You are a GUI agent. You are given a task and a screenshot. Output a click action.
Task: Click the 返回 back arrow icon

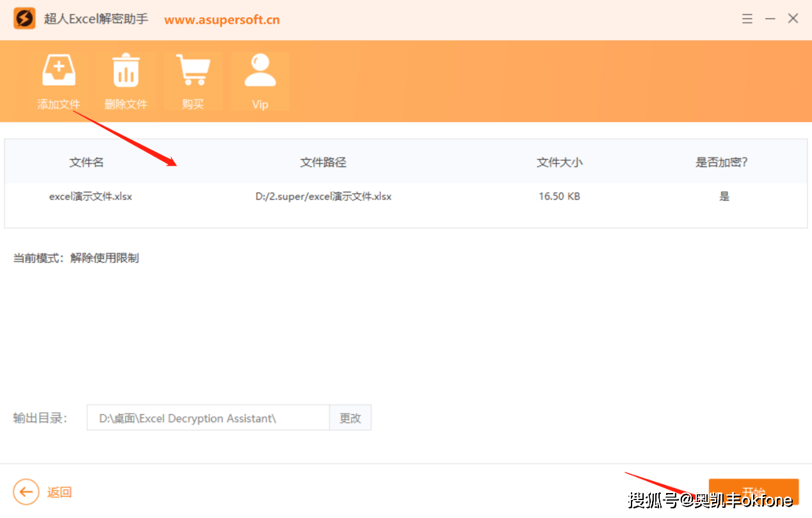26,492
